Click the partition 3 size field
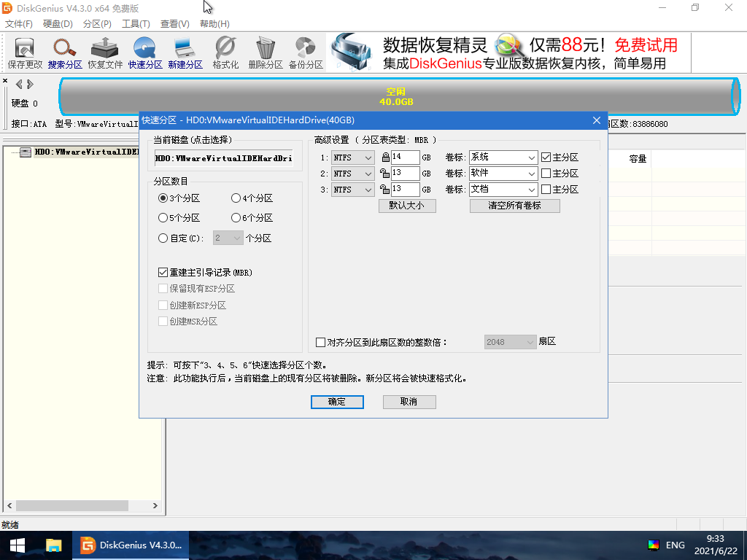 tap(406, 190)
